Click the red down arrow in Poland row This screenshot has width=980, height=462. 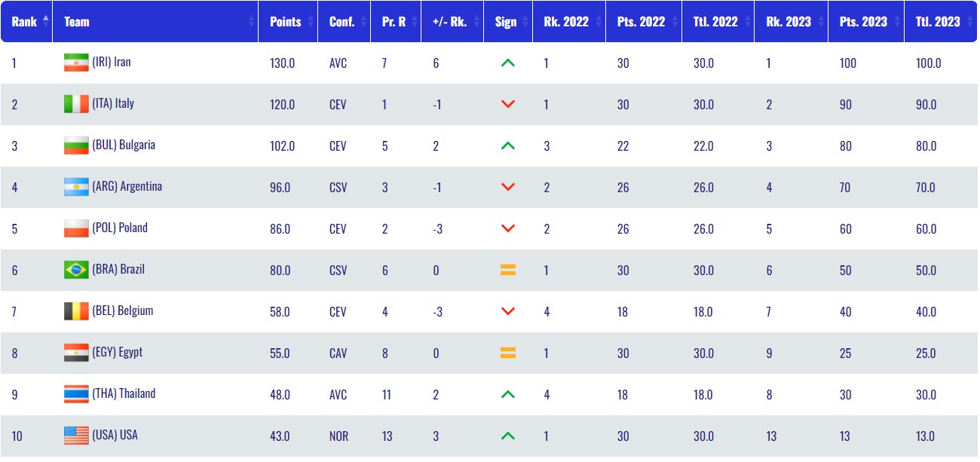click(508, 228)
